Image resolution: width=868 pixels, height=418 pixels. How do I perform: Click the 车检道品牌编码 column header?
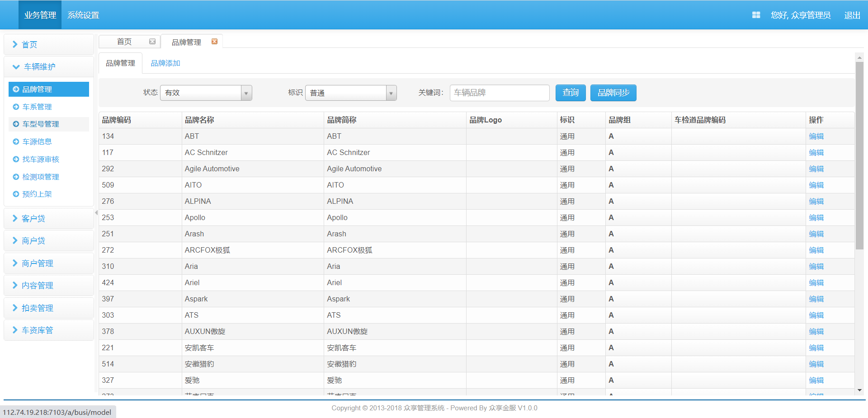coord(738,120)
